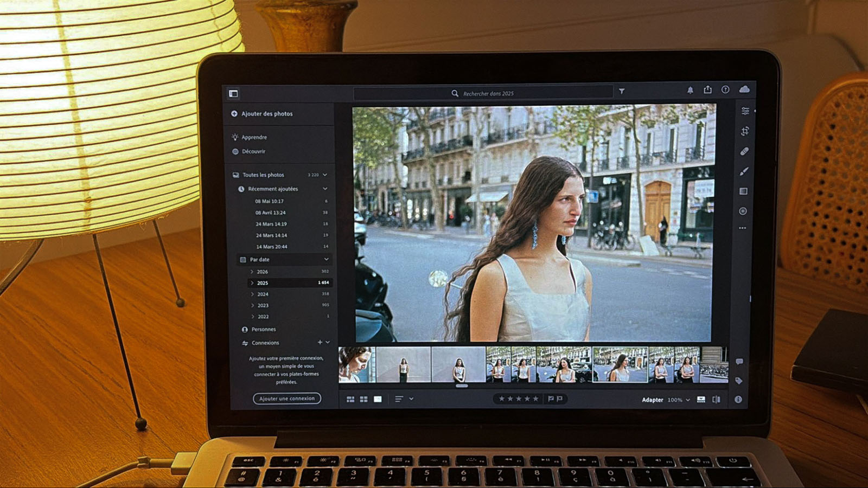The height and width of the screenshot is (488, 868).
Task: Click the Adapter zoom fit button
Action: pos(653,400)
